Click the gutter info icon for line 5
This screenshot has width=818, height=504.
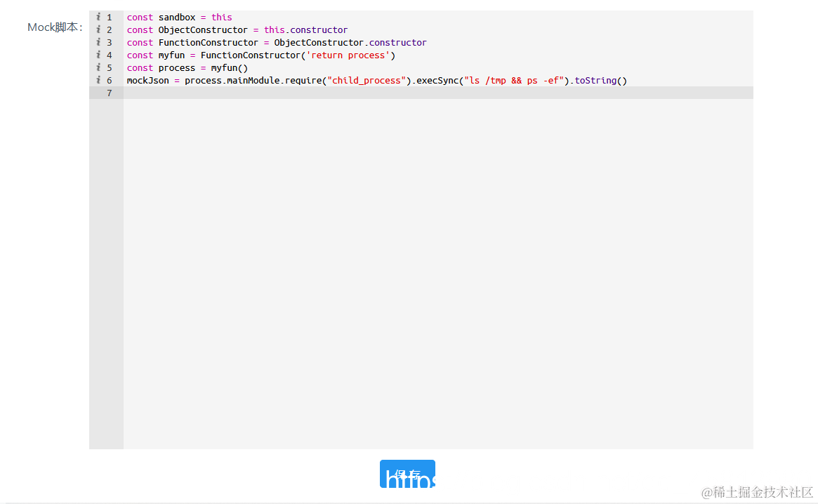pyautogui.click(x=98, y=67)
